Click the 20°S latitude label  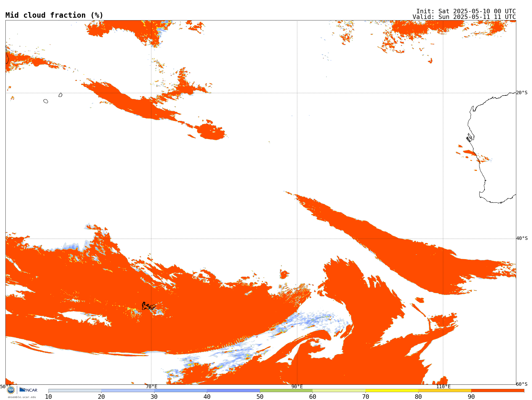[522, 93]
